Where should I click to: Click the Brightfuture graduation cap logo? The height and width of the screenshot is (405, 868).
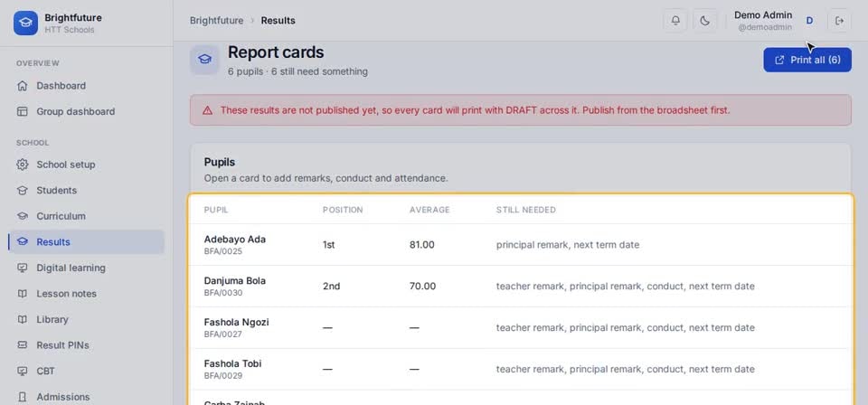(25, 24)
